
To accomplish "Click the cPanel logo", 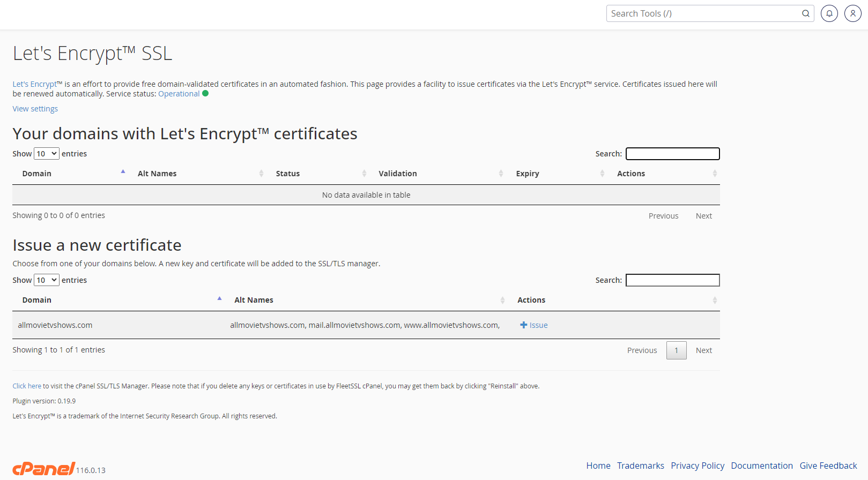I will (x=44, y=469).
